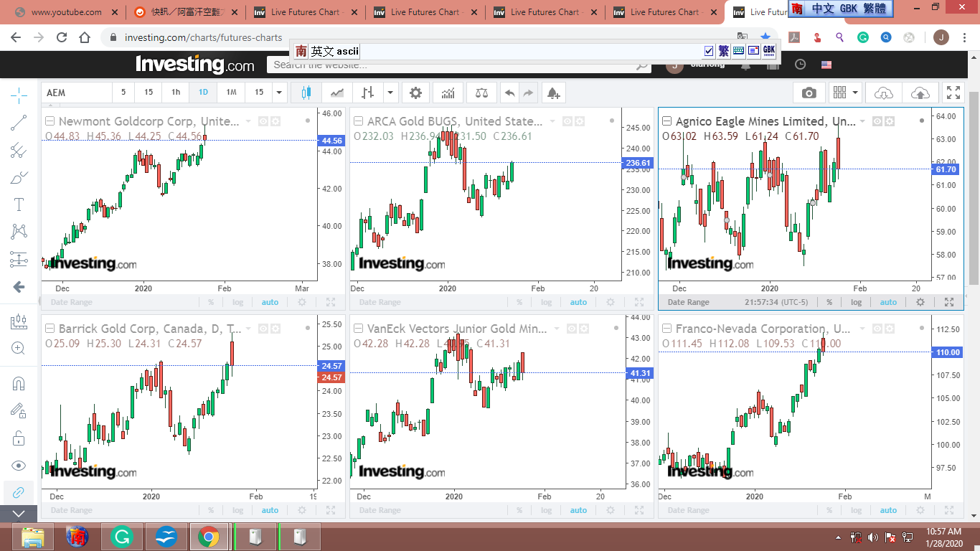980x551 pixels.
Task: Toggle log scale on Newmont Goldcorp chart
Action: pyautogui.click(x=237, y=302)
